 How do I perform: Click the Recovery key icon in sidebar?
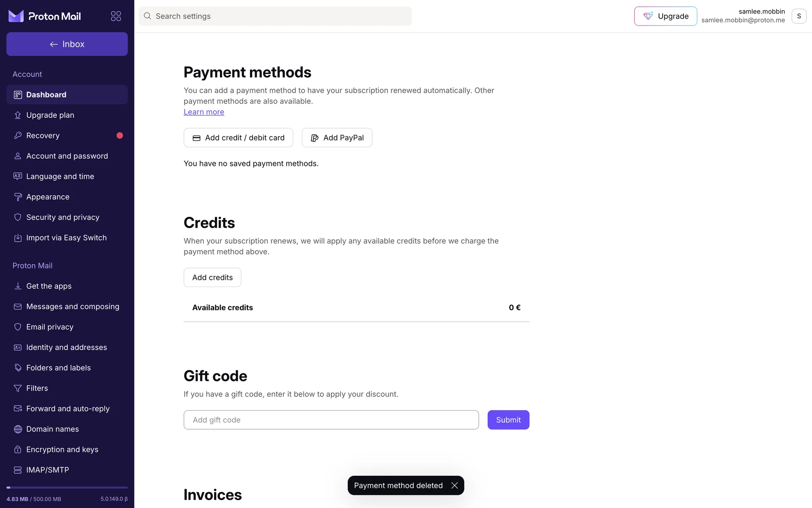18,135
